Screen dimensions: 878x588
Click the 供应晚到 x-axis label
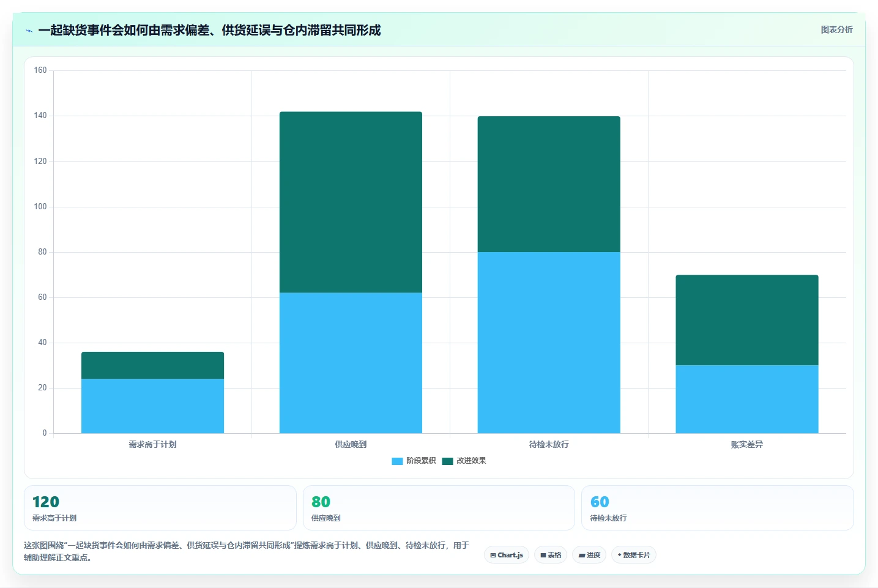(x=351, y=444)
